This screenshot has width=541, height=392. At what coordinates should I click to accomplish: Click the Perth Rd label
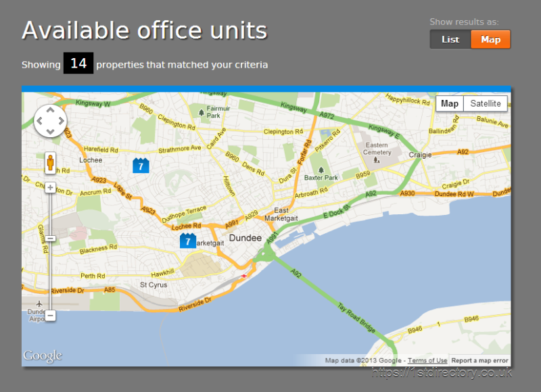(x=93, y=276)
